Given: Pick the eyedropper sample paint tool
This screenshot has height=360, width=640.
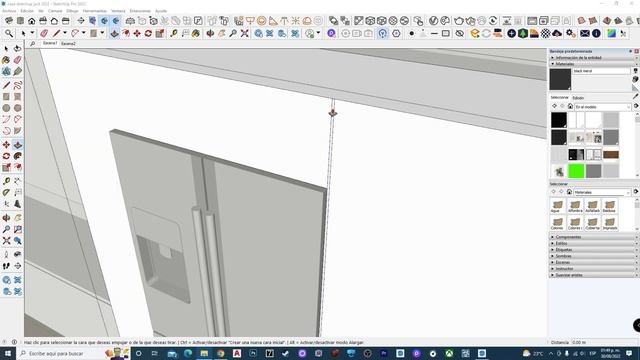Looking at the screenshot, I should coord(636,97).
